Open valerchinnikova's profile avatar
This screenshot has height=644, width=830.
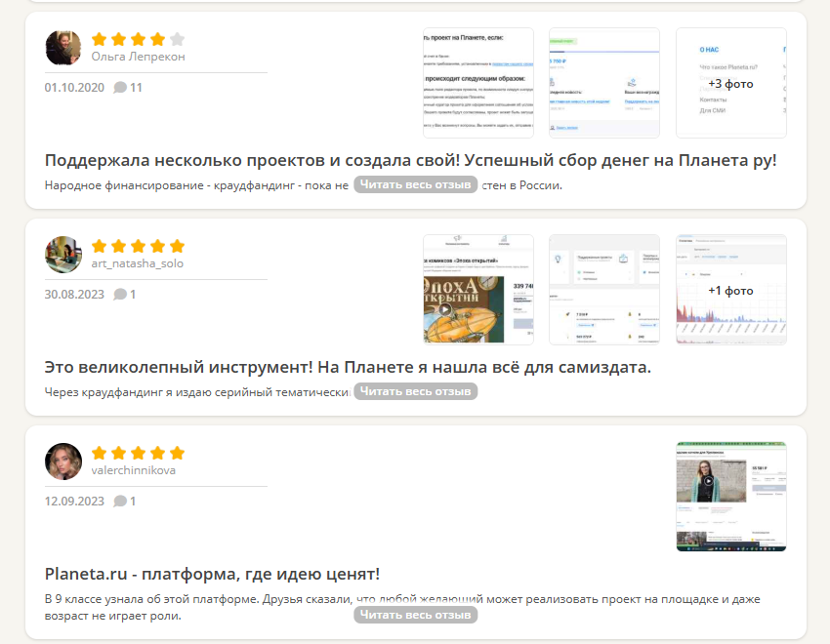pyautogui.click(x=63, y=462)
